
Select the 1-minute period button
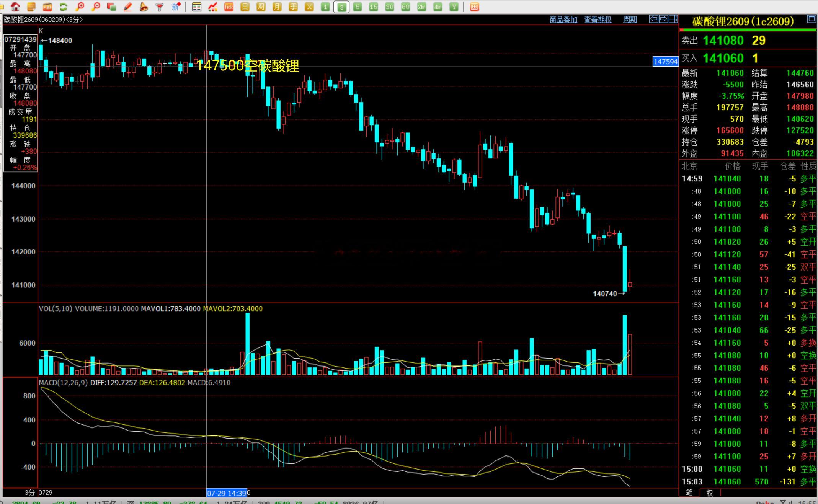[325, 7]
